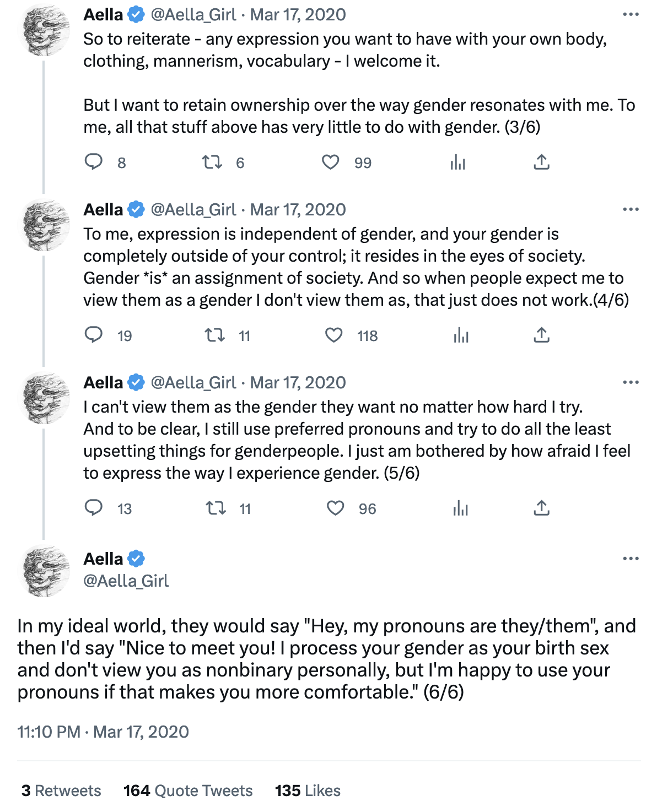Screen dimensions: 657x812
Task: Reply to the tweet ending in (3/6)
Action: (94, 162)
